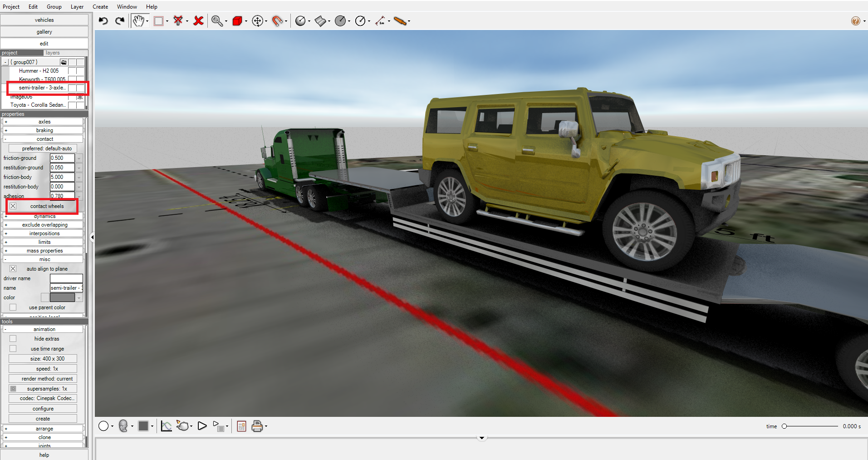This screenshot has height=460, width=868.
Task: Select the dotted rectangle selection tool
Action: [158, 21]
